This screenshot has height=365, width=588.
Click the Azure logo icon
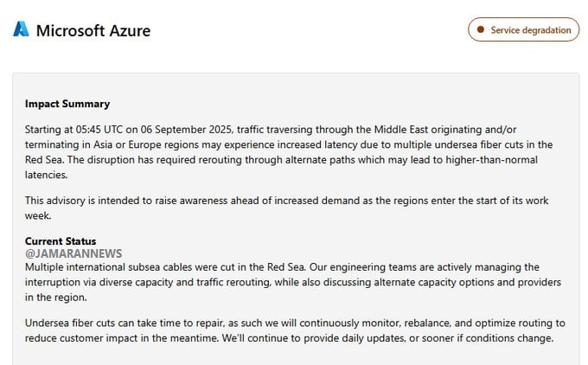coord(21,29)
